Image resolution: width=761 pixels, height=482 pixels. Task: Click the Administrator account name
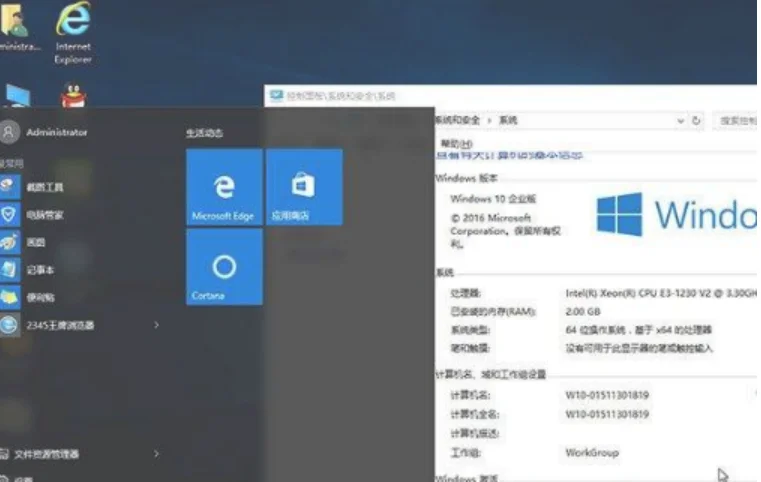click(x=57, y=132)
